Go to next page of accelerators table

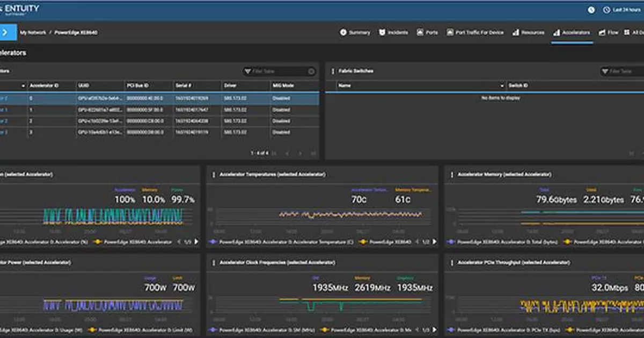tap(300, 154)
